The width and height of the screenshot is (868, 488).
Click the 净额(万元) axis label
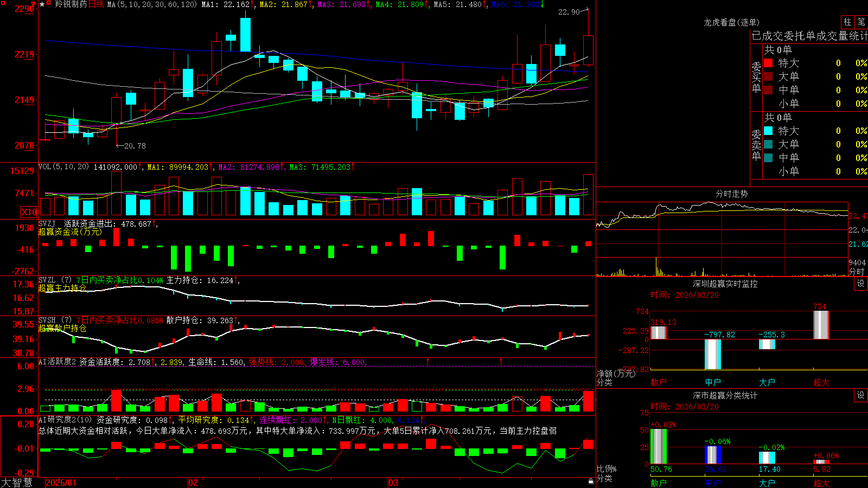click(616, 374)
